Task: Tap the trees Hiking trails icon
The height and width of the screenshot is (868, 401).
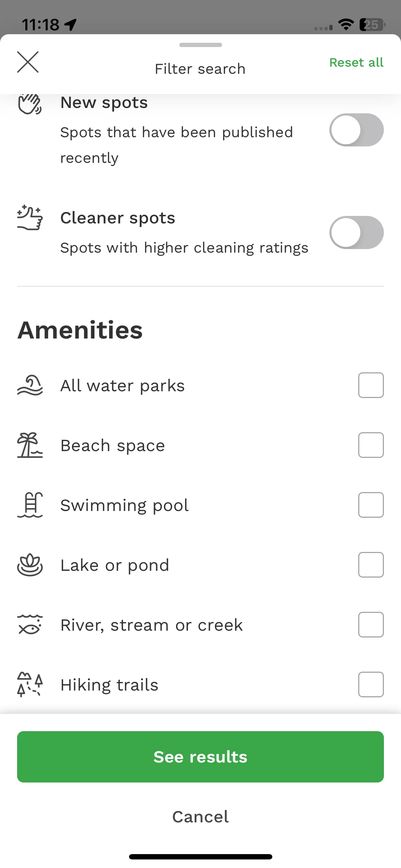Action: [30, 684]
